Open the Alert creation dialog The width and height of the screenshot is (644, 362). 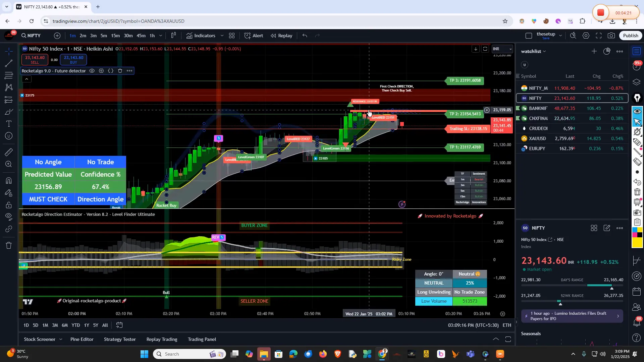click(x=254, y=36)
